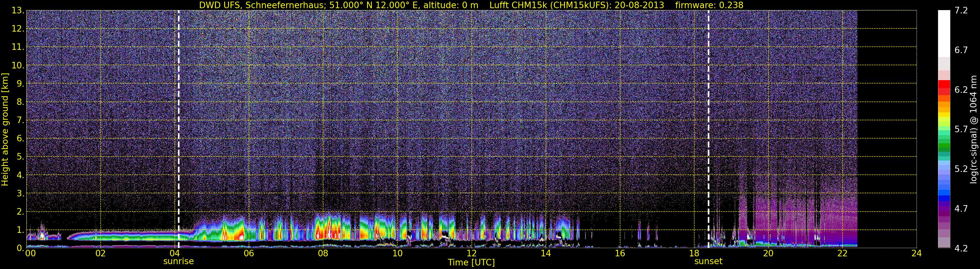
Task: Click the white dashed sunset marker line
Action: click(x=708, y=129)
